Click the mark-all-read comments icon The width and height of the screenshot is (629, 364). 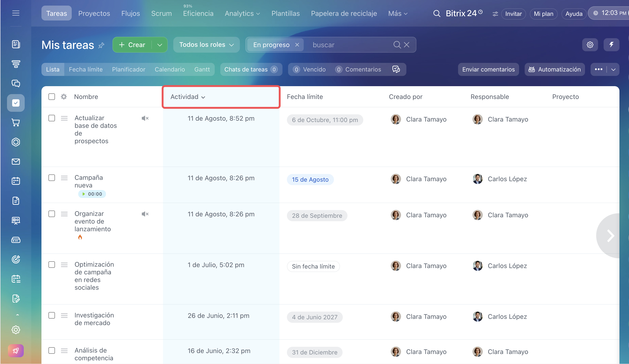(x=396, y=69)
